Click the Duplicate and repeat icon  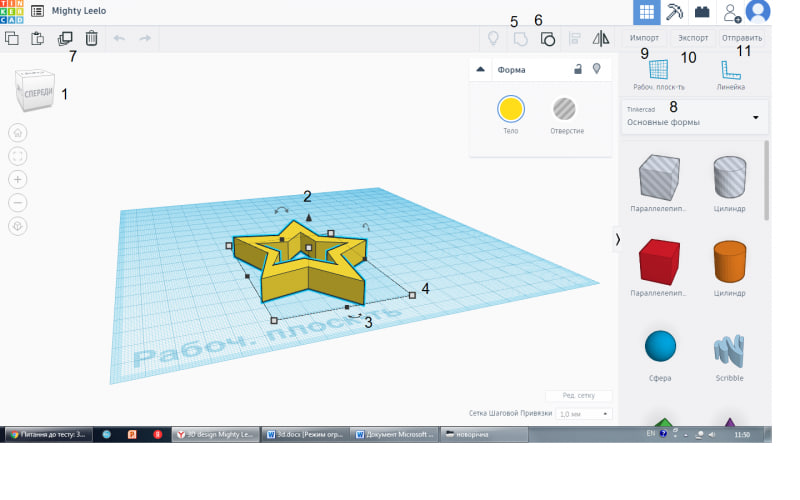[x=66, y=38]
